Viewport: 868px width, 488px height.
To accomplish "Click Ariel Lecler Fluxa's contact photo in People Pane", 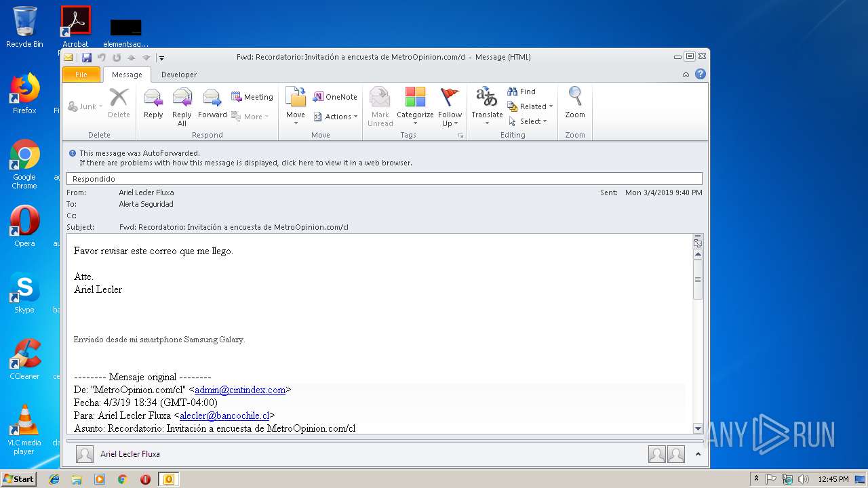I will (85, 454).
